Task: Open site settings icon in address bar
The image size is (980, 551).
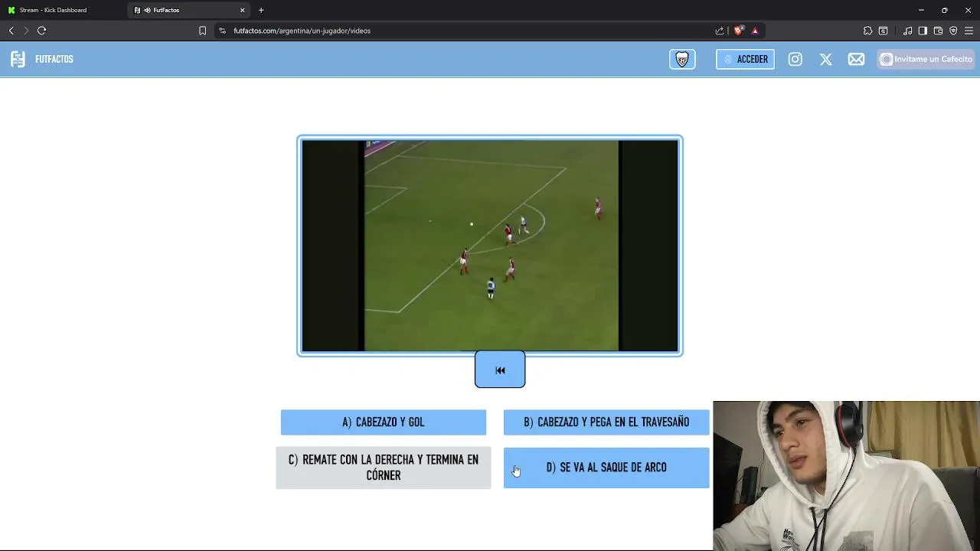Action: pos(222,31)
